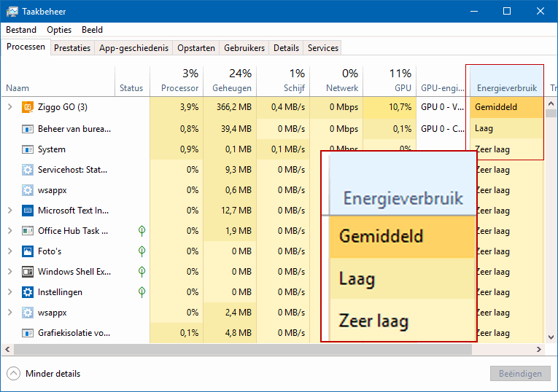Screen dimensions: 558x392
Task: Click the Minder details link
Action: pos(53,374)
